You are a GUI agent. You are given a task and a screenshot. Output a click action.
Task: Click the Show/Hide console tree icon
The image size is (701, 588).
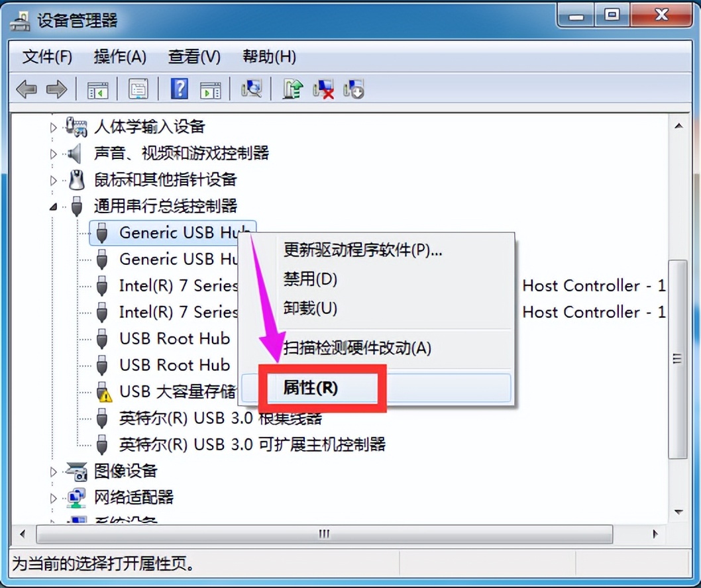tap(97, 89)
